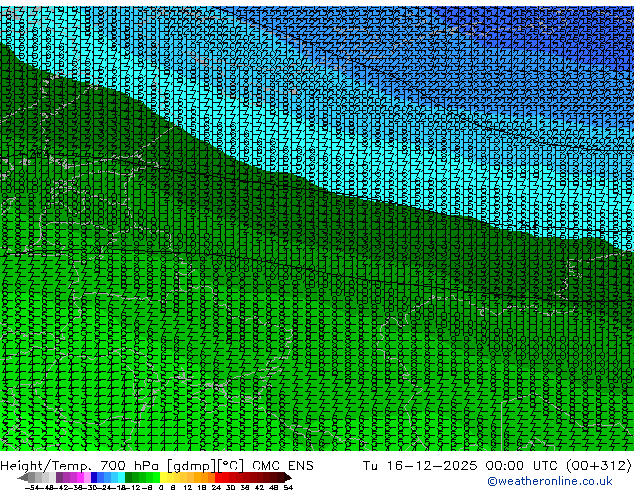The width and height of the screenshot is (634, 490).
Task: Click the "Tu 16-12-2025 00:00 UTC" forecast date
Action: [x=460, y=465]
